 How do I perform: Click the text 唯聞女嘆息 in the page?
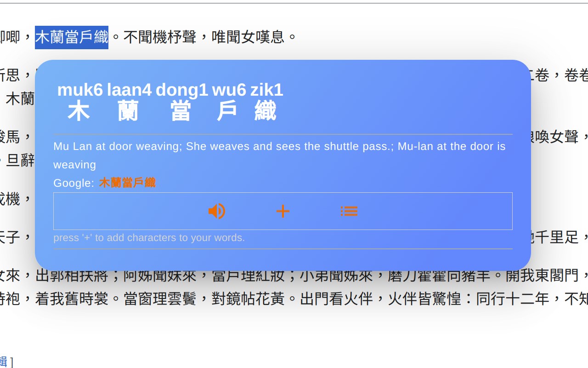click(x=248, y=37)
